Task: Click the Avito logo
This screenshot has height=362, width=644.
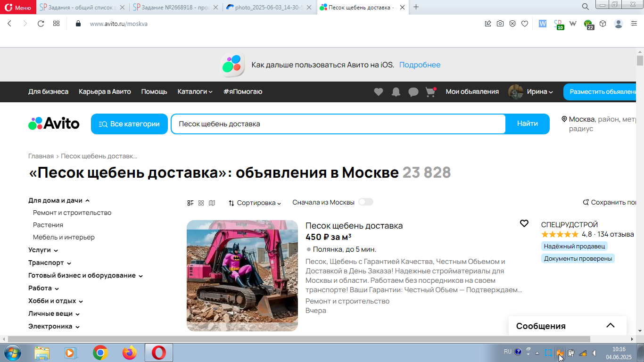Action: pos(54,124)
